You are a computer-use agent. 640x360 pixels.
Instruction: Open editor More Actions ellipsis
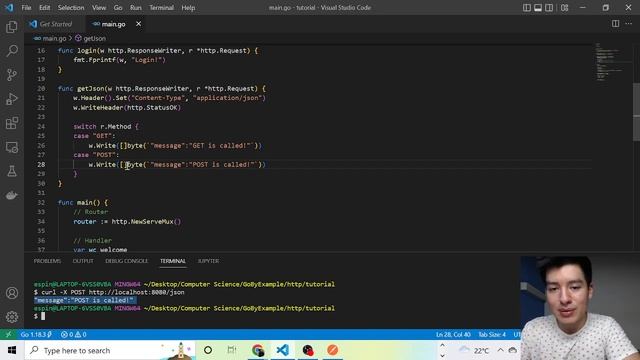point(629,24)
